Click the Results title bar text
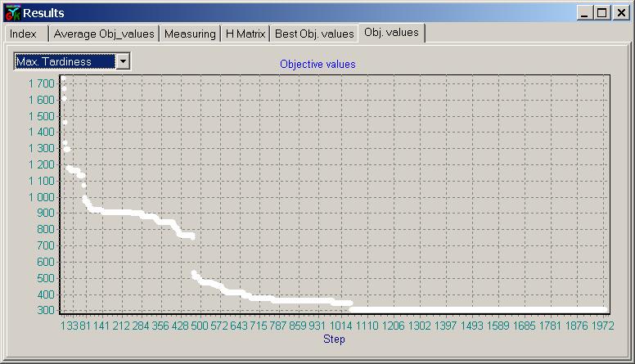The width and height of the screenshot is (635, 364). tap(43, 13)
